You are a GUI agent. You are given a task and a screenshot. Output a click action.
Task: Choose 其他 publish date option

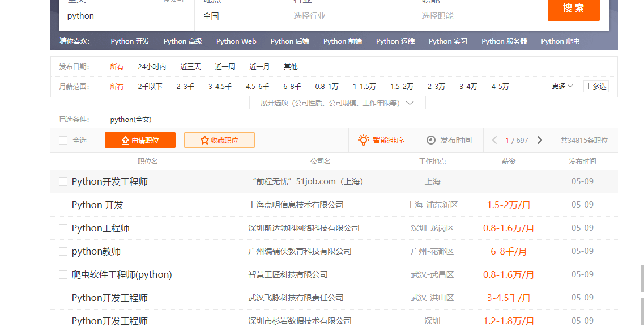(x=291, y=66)
